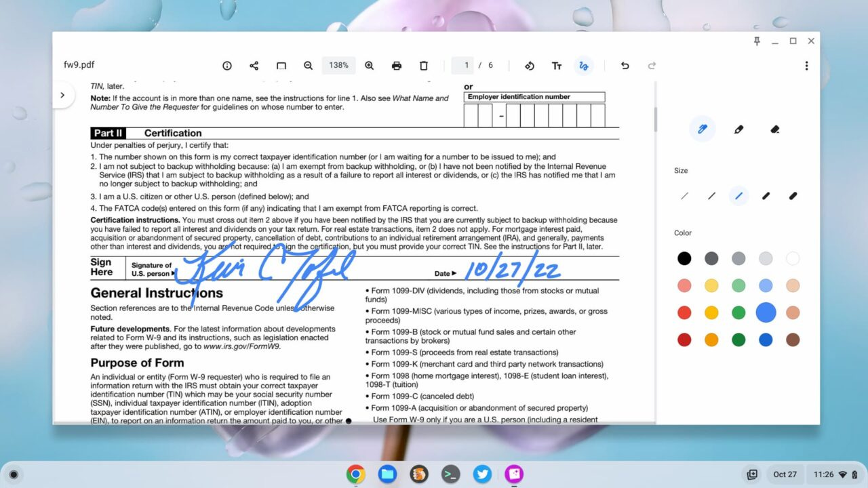Pick the light yellow color swatch
The height and width of the screenshot is (488, 868).
point(711,285)
